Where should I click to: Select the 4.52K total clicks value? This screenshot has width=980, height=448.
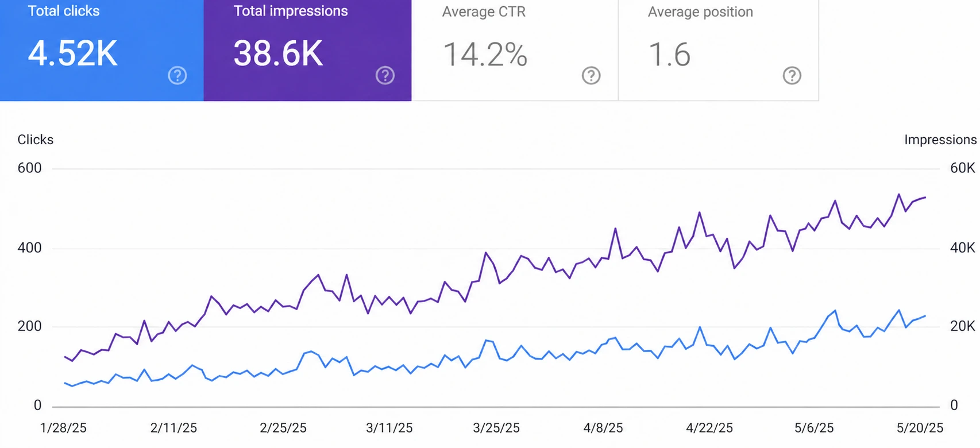pyautogui.click(x=73, y=54)
